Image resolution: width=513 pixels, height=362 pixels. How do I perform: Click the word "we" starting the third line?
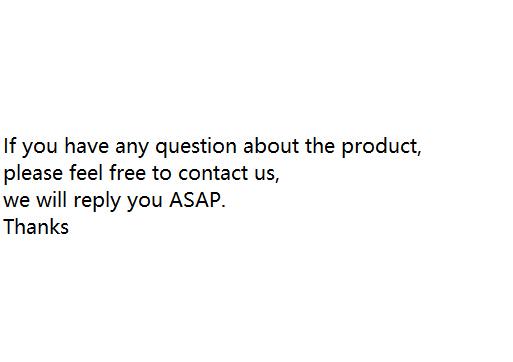[x=17, y=201]
